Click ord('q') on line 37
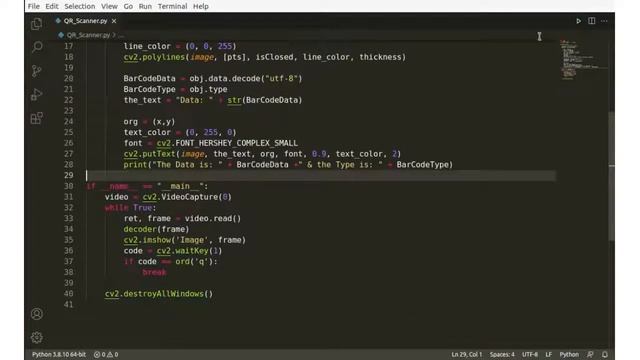 194,262
